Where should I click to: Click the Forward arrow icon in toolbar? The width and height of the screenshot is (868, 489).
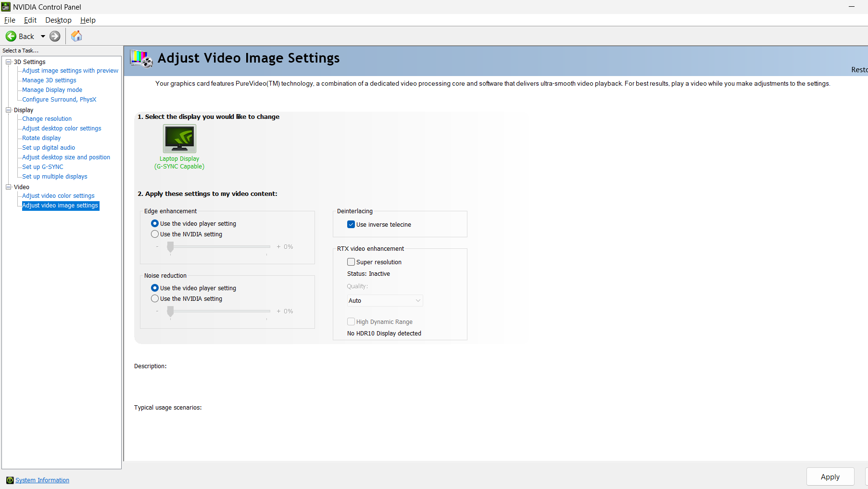(x=55, y=36)
